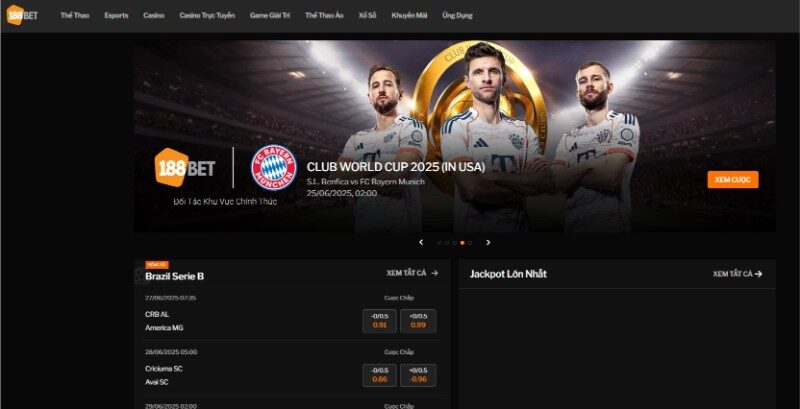Open the Esports menu item

click(x=116, y=15)
